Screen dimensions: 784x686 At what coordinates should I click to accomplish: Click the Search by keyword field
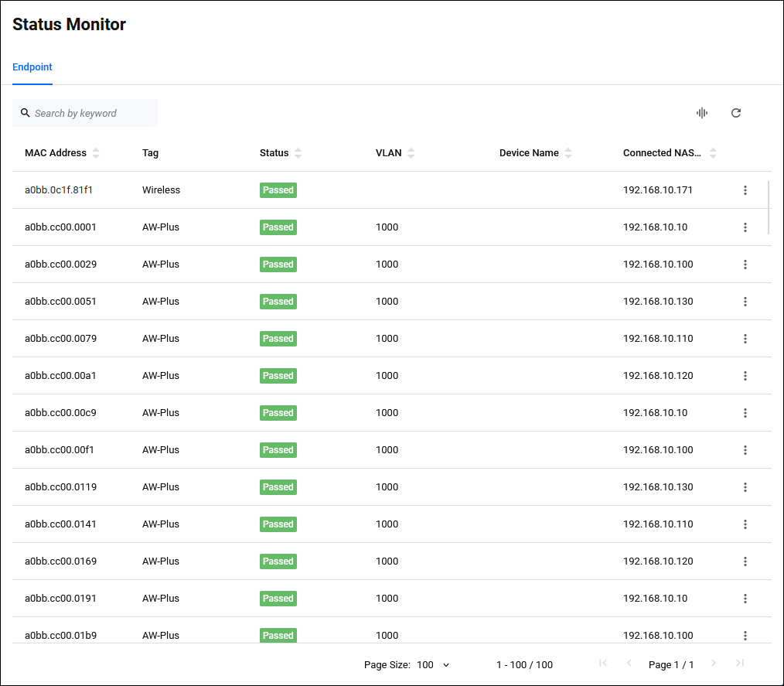[93, 113]
